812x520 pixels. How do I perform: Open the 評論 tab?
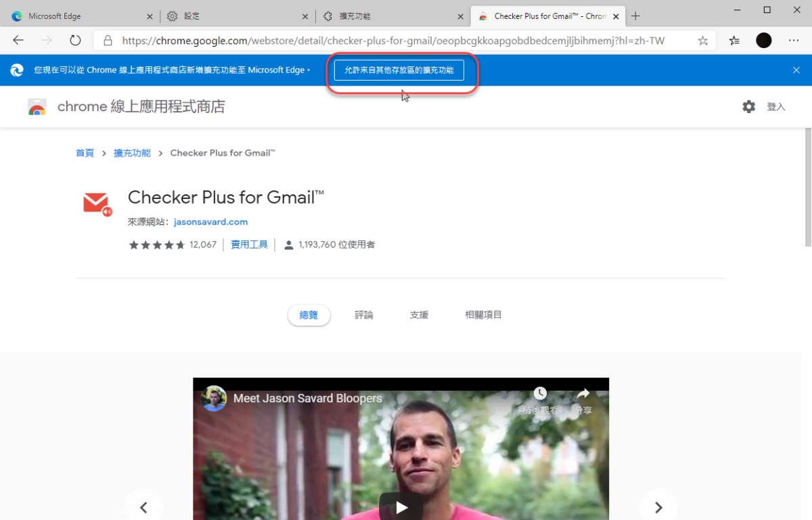tap(364, 315)
